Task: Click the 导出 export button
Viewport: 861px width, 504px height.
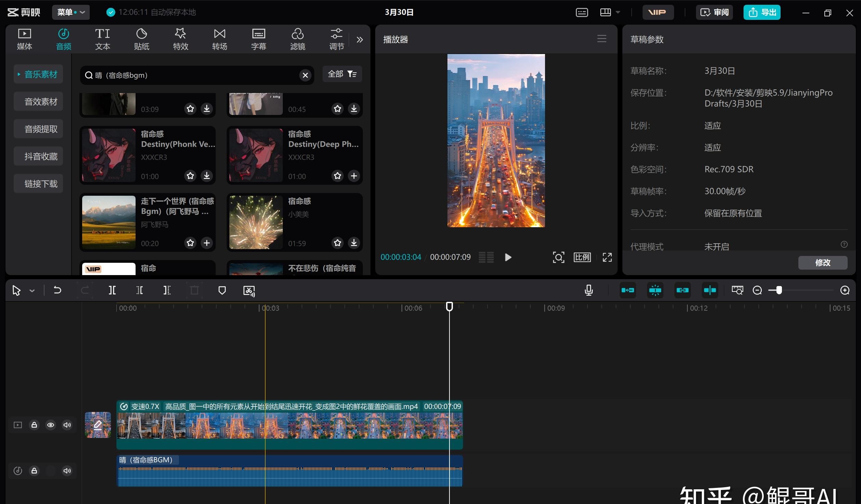Action: [762, 12]
